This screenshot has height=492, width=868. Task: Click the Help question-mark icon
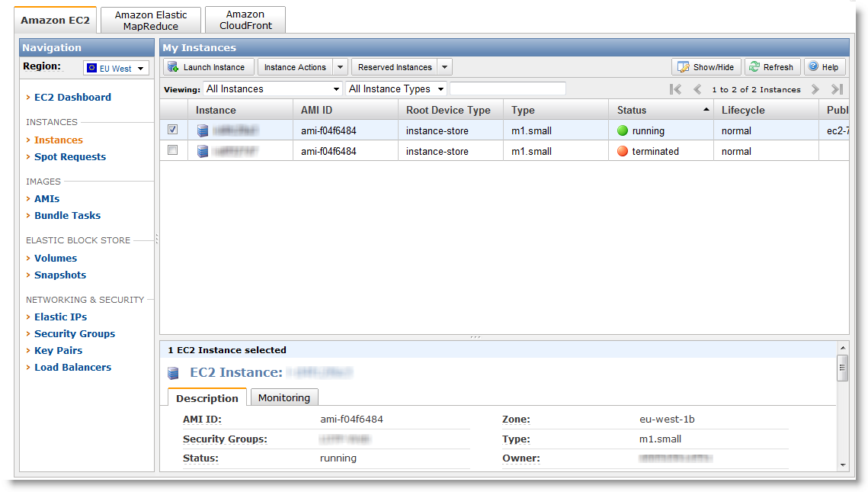tap(813, 66)
